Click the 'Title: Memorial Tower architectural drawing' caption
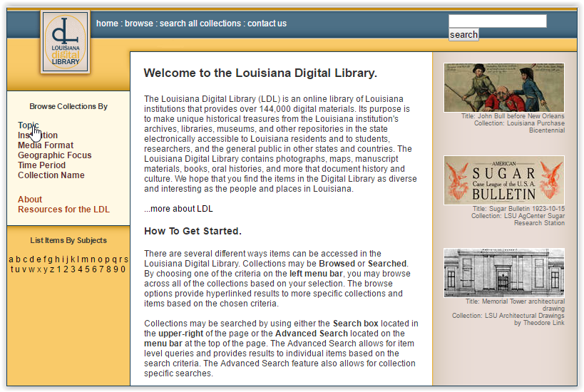Viewport: 584px width, 392px height. (x=515, y=305)
